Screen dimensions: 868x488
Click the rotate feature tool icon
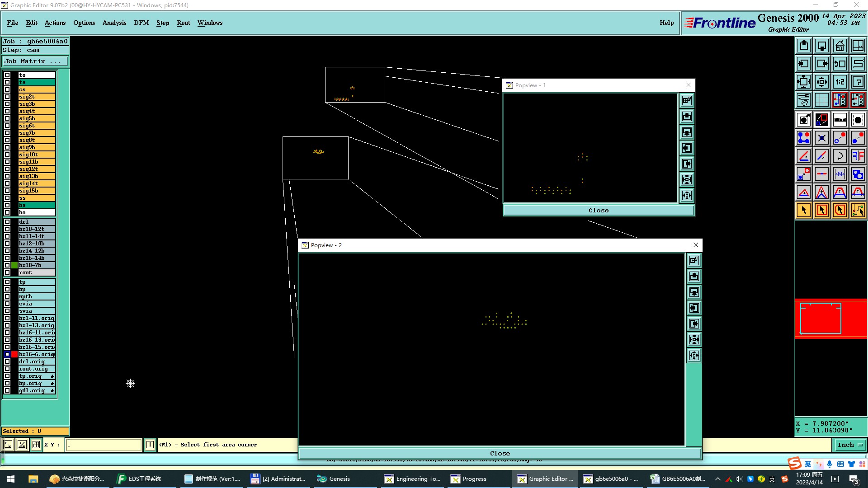[x=840, y=156]
